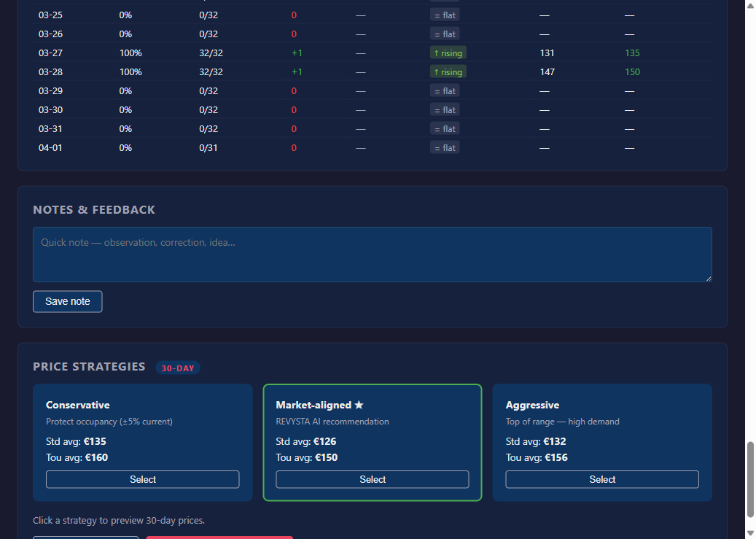Click the date cell 03-29
This screenshot has width=756, height=539.
50,90
